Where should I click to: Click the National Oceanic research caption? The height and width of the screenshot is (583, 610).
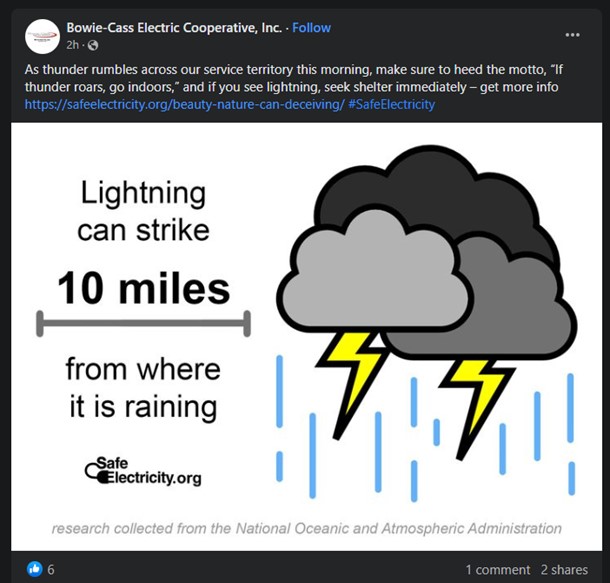click(x=306, y=528)
